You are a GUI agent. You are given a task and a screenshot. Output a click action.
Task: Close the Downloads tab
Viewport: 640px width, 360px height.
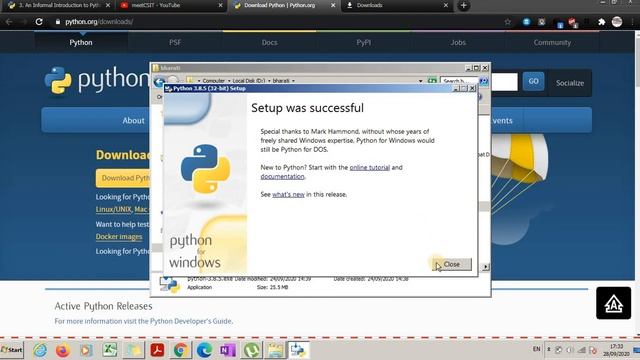coord(446,5)
